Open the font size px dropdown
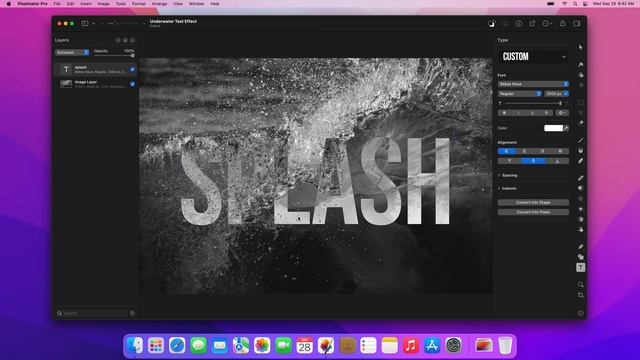640x360 pixels. click(x=557, y=94)
